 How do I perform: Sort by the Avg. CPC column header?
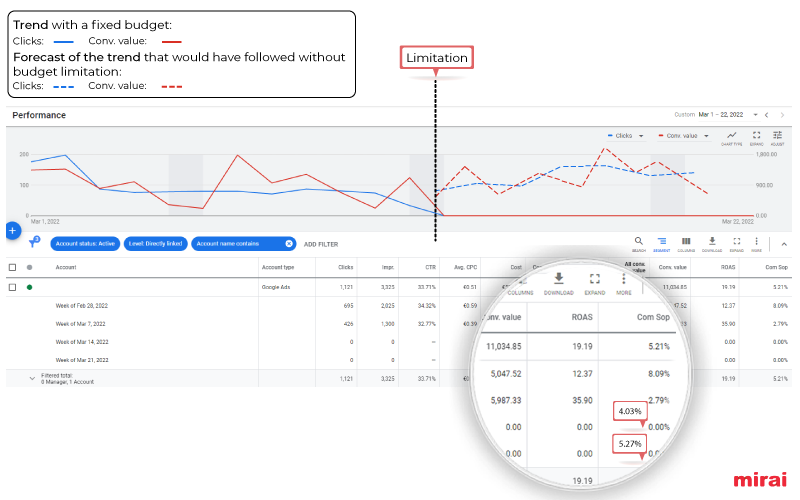click(x=465, y=267)
